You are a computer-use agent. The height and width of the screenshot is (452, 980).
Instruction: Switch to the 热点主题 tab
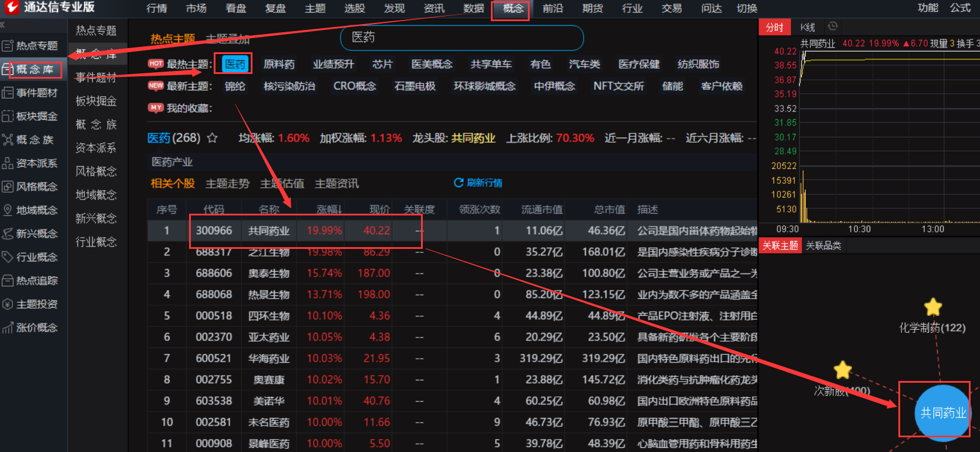pos(173,39)
